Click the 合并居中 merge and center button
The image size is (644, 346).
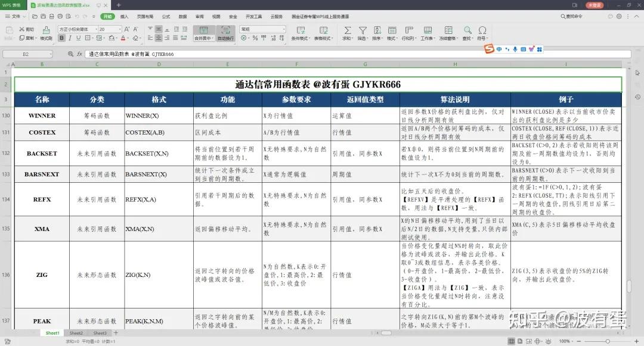(x=203, y=33)
